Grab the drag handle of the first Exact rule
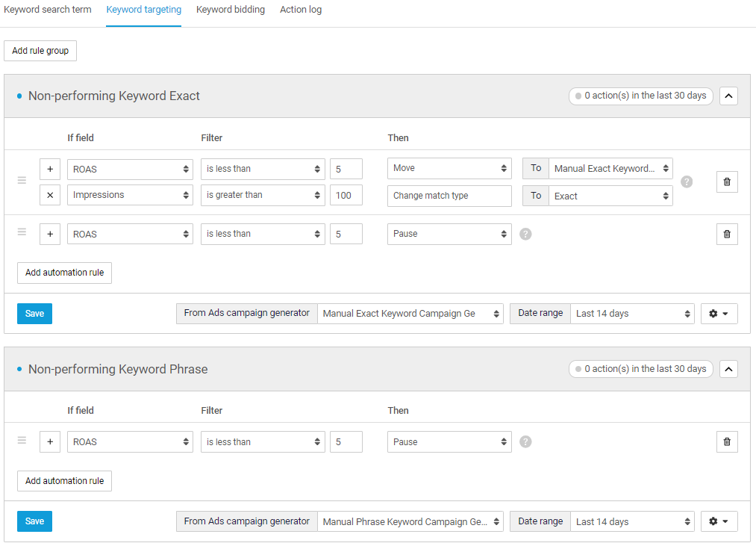Image resolution: width=756 pixels, height=546 pixels. point(22,181)
